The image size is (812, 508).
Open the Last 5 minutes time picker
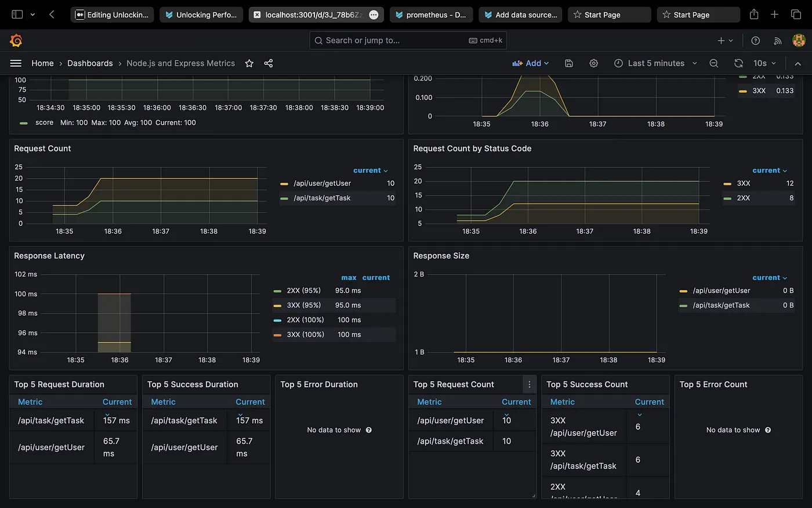(655, 63)
